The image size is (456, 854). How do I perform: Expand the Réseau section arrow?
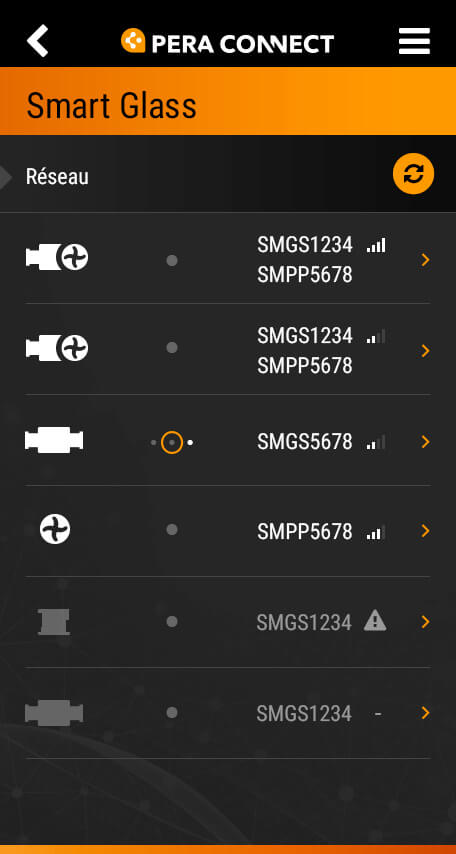click(x=5, y=177)
